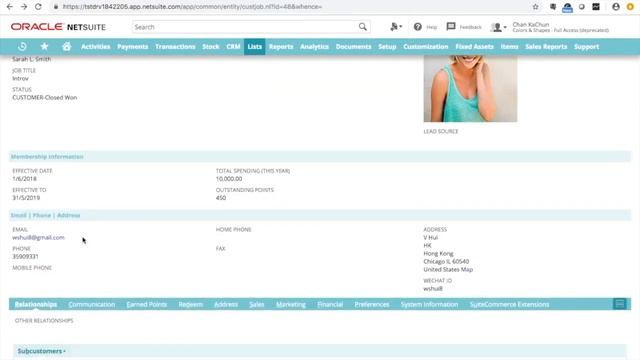Switch to the Preferences subtab
640x360 pixels.
pos(372,304)
